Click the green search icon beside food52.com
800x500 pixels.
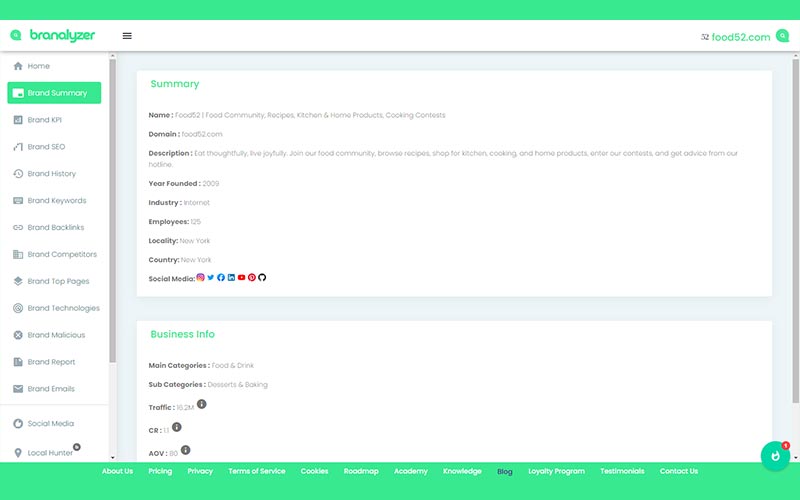point(782,36)
